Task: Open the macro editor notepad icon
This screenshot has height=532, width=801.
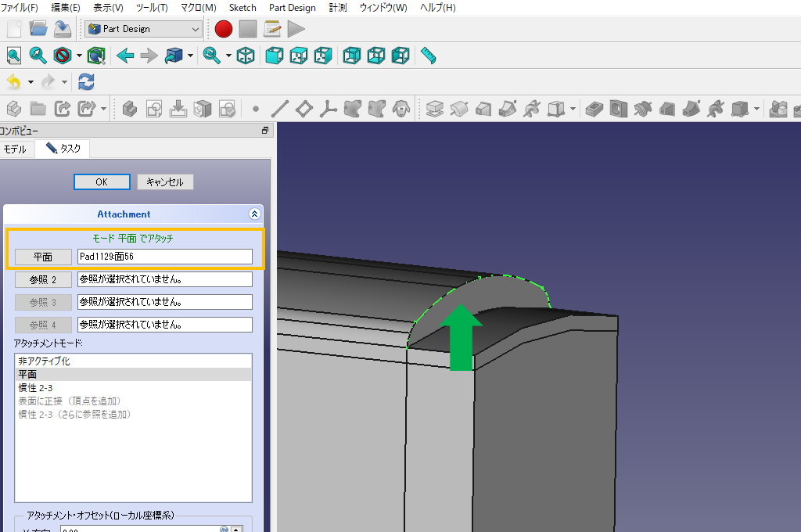Action: coord(272,29)
